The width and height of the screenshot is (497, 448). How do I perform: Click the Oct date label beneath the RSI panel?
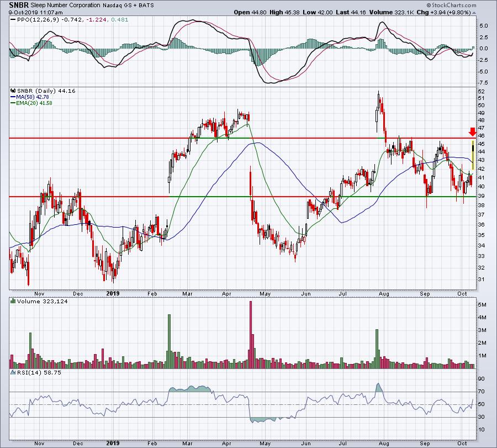(462, 443)
